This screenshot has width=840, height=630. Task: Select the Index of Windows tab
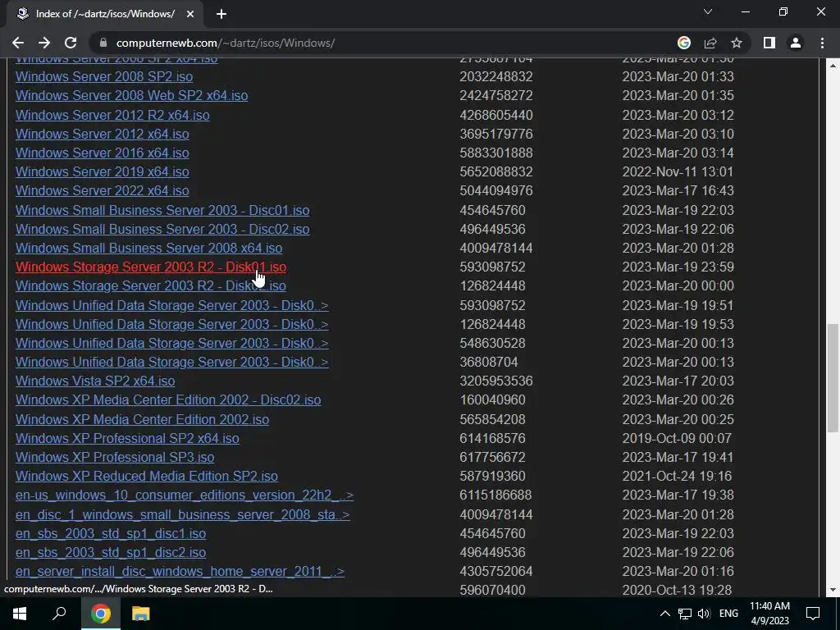pyautogui.click(x=104, y=14)
